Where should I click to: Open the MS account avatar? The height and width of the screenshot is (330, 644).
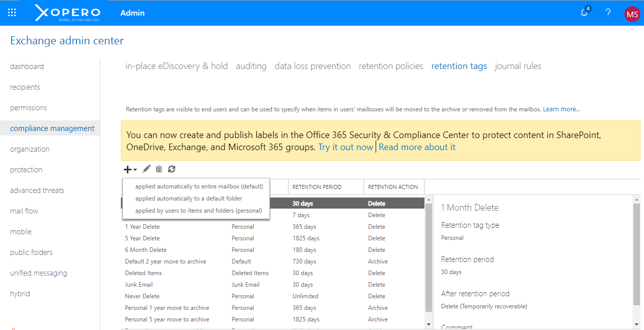point(631,14)
